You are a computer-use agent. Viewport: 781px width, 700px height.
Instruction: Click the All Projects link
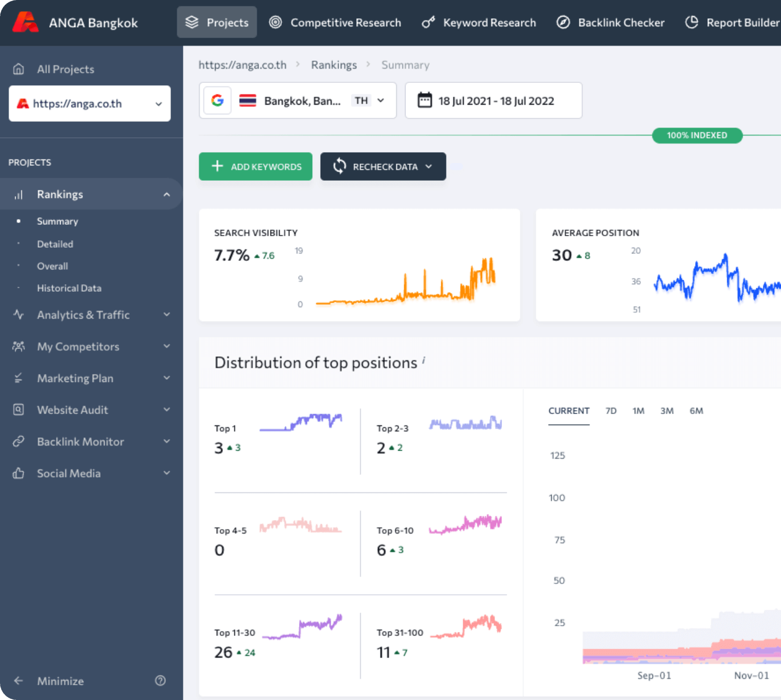pos(66,69)
